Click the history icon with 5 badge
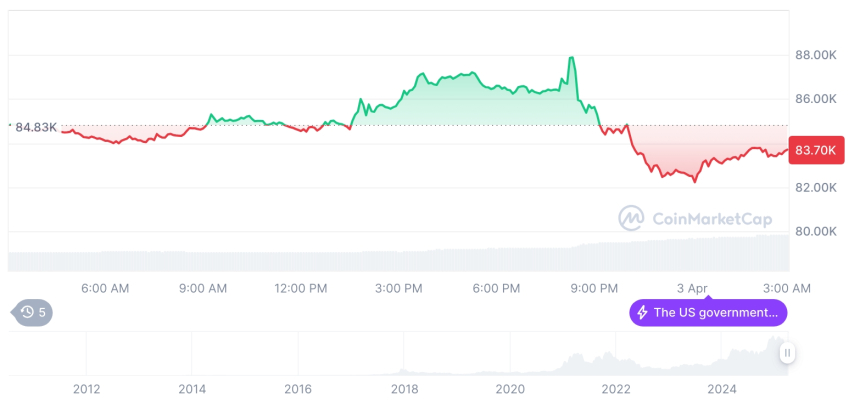Image resolution: width=860 pixels, height=401 pixels. pos(34,312)
